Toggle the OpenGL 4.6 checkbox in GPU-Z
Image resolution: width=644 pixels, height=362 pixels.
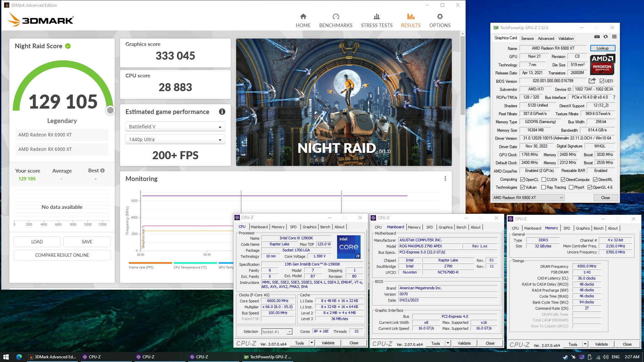590,187
